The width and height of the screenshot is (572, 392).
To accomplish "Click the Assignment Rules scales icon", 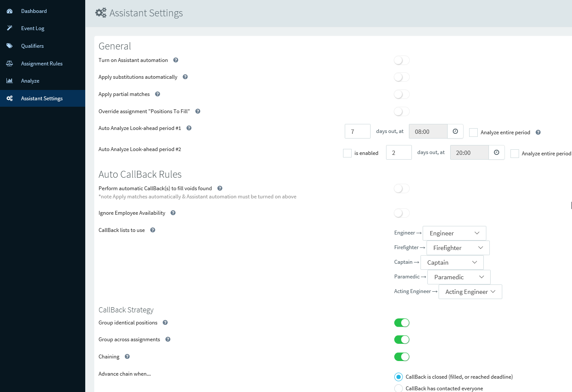I will coord(9,64).
